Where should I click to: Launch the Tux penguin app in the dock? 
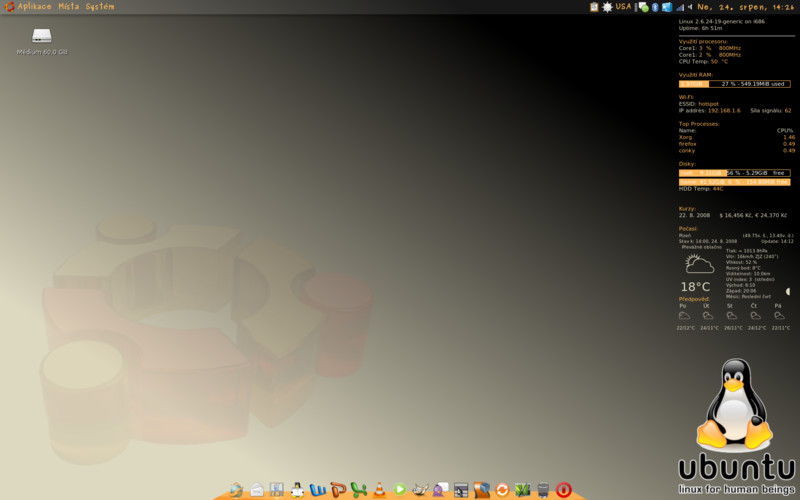pyautogui.click(x=297, y=490)
